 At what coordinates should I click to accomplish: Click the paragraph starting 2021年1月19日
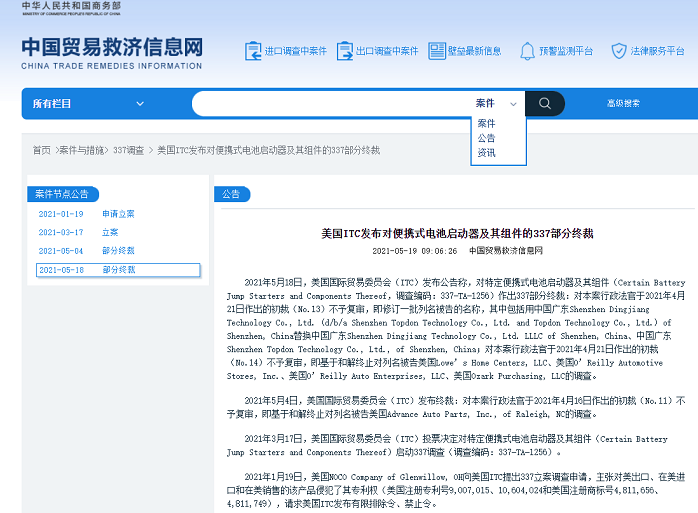tap(456, 490)
